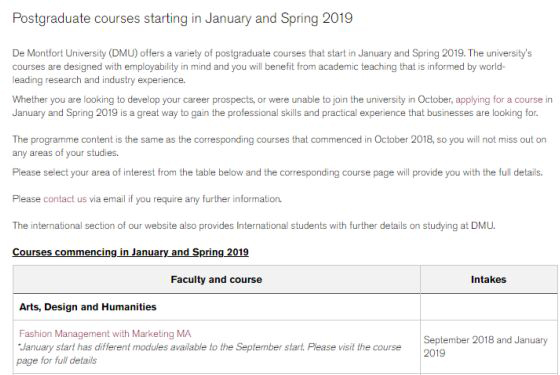Click the paragraph starting 'De Montfort University (DMU) offers'

(x=272, y=66)
